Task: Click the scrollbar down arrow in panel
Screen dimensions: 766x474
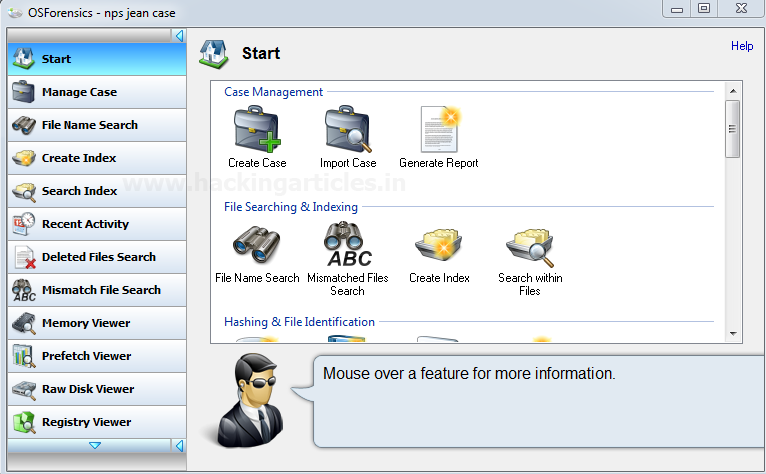Action: 733,334
